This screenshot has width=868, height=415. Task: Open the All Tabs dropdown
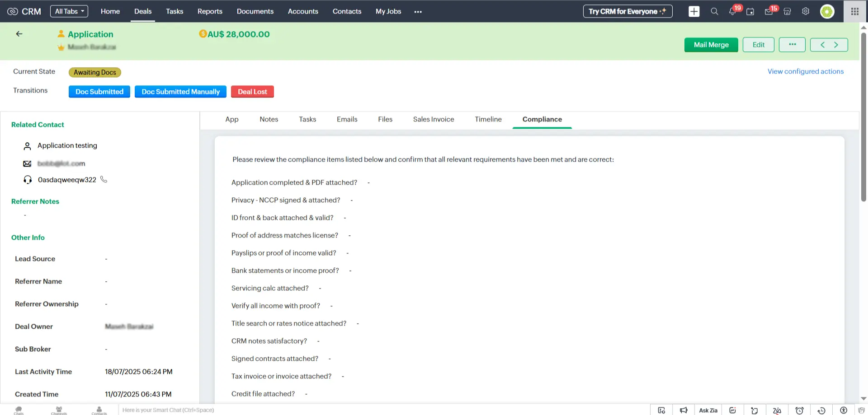click(69, 11)
